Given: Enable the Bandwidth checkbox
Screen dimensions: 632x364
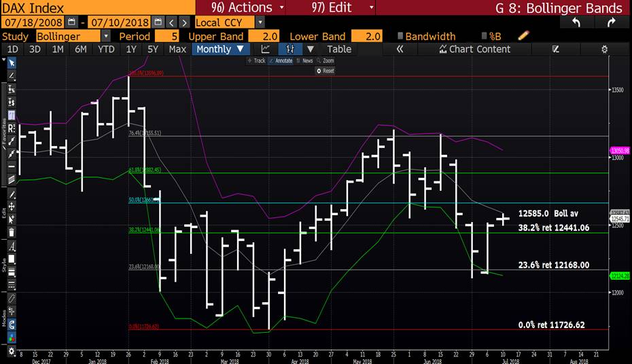Looking at the screenshot, I should [400, 36].
